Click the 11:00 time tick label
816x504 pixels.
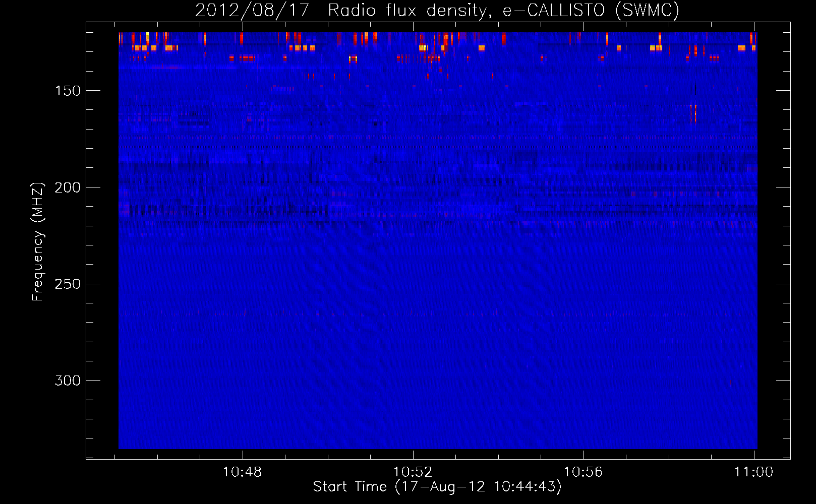coord(753,472)
